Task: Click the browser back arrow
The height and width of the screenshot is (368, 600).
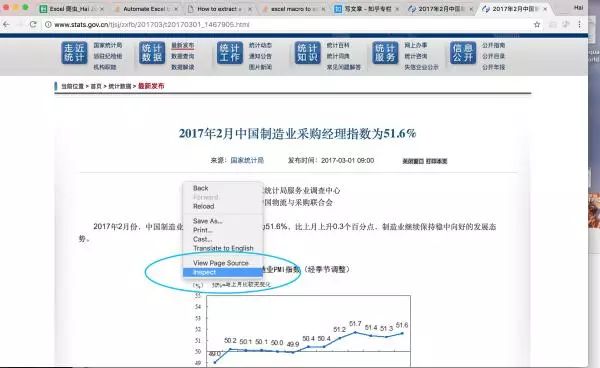Action: (x=7, y=24)
